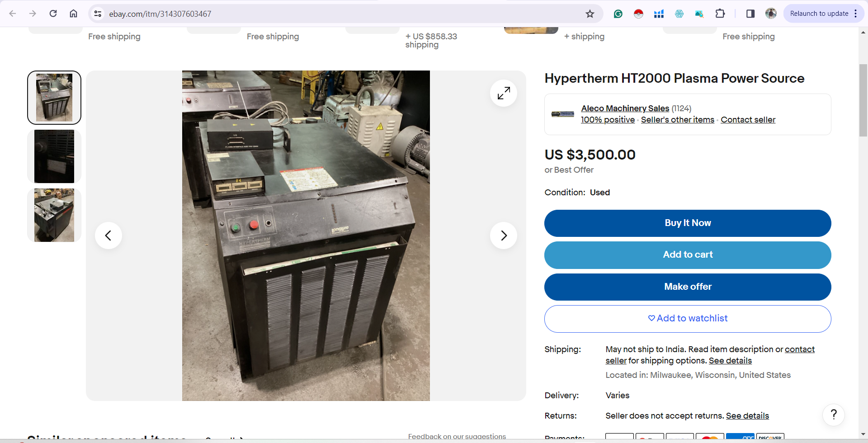
Task: Select the first plasma unit thumbnail
Action: tap(54, 98)
